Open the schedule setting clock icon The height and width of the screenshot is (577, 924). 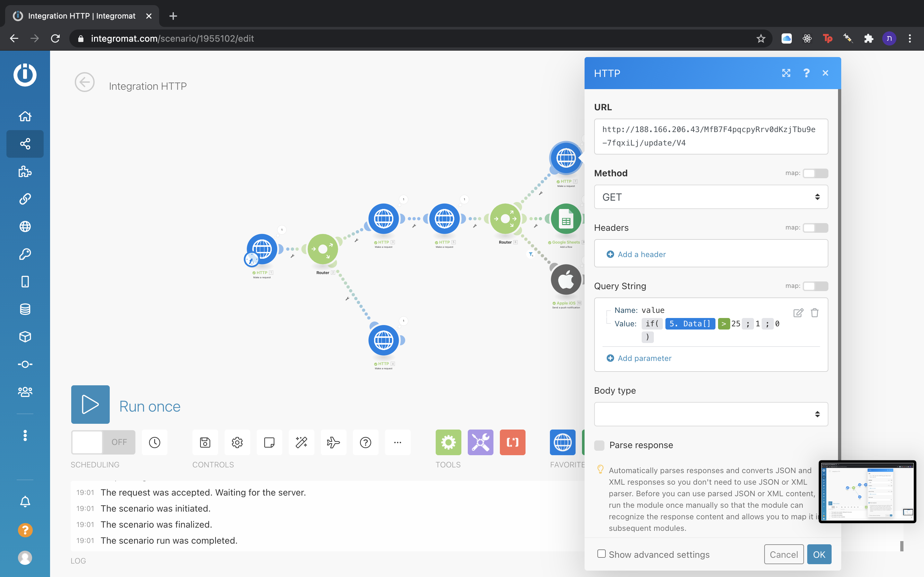[x=155, y=442]
